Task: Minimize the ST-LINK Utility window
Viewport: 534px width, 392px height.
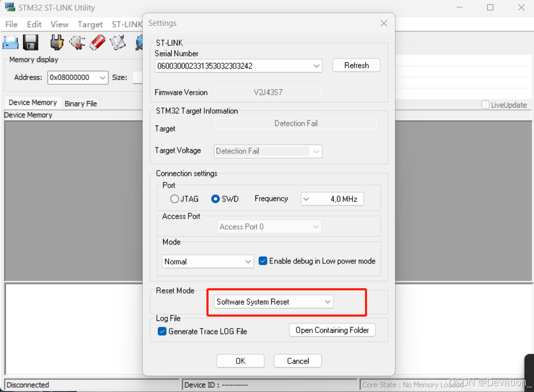Action: (460, 7)
